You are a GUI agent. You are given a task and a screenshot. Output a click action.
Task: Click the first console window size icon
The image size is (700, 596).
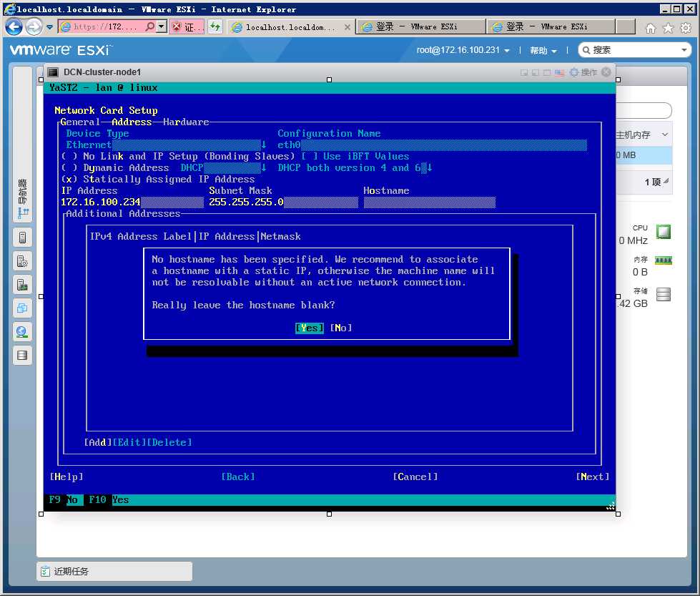coord(524,72)
